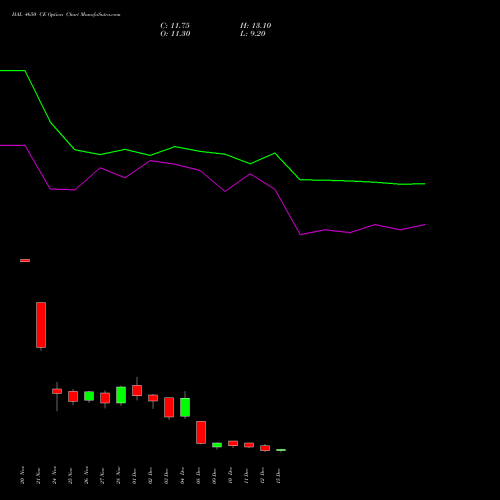
Task: Select the small red candle for 20 Nov
Action: point(25,260)
